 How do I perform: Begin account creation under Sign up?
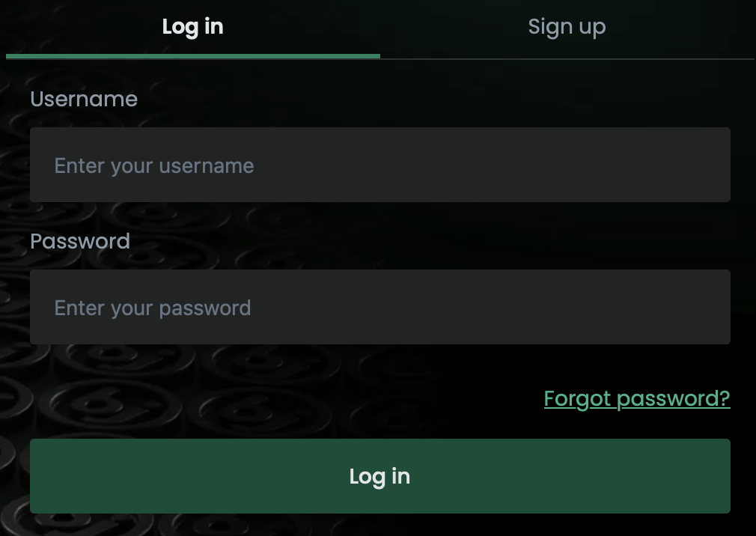pyautogui.click(x=567, y=26)
